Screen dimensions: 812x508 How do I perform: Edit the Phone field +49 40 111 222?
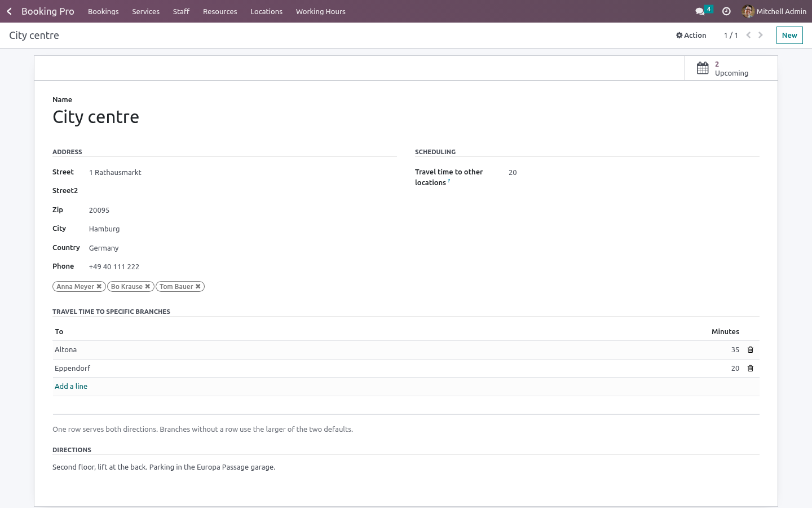click(242, 267)
